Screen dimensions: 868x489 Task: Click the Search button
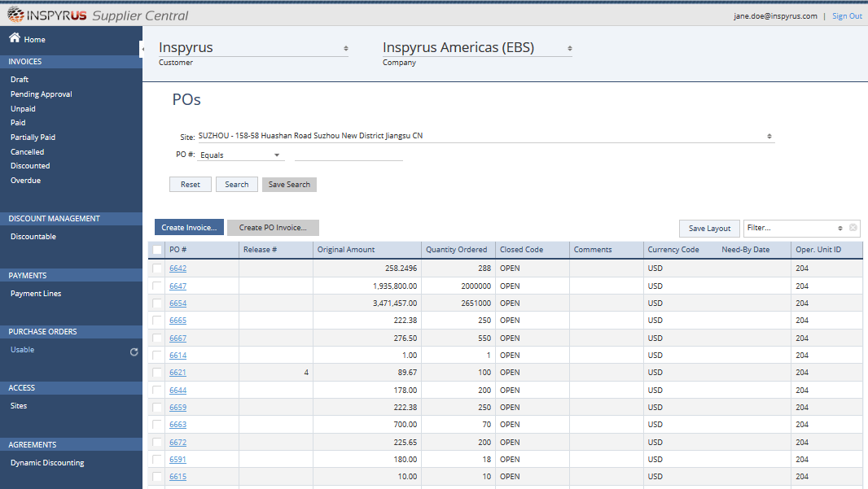point(237,184)
